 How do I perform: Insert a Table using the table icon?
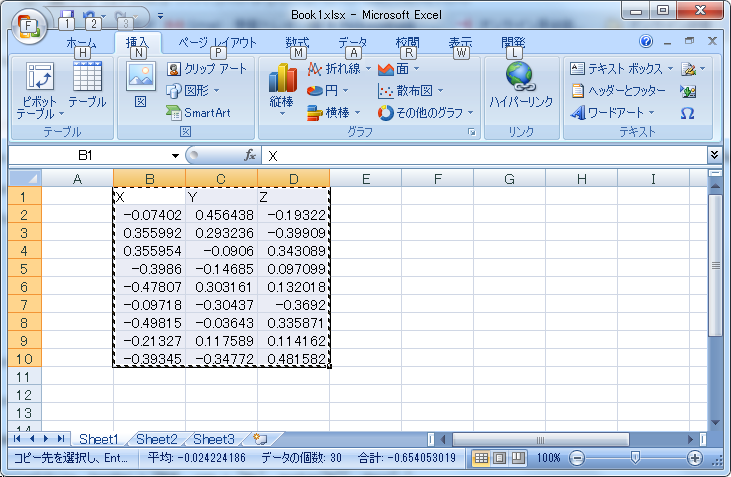pyautogui.click(x=87, y=85)
